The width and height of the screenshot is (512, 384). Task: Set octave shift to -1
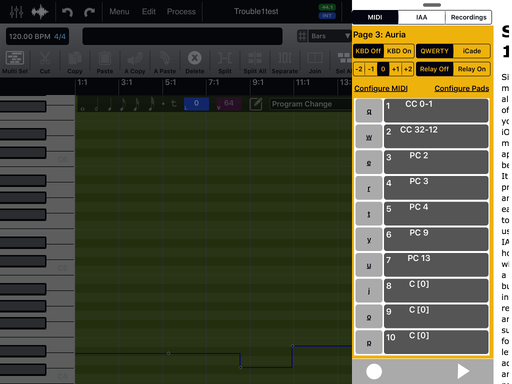pyautogui.click(x=371, y=69)
